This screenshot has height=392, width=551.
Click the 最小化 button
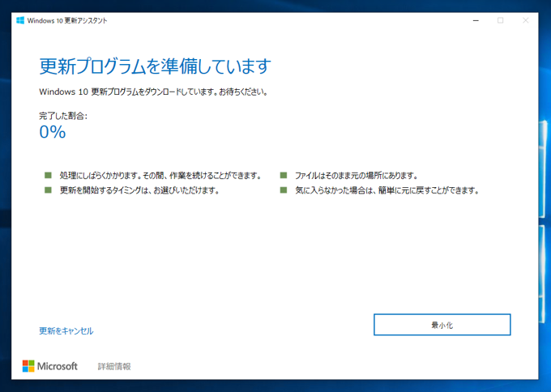tap(442, 325)
